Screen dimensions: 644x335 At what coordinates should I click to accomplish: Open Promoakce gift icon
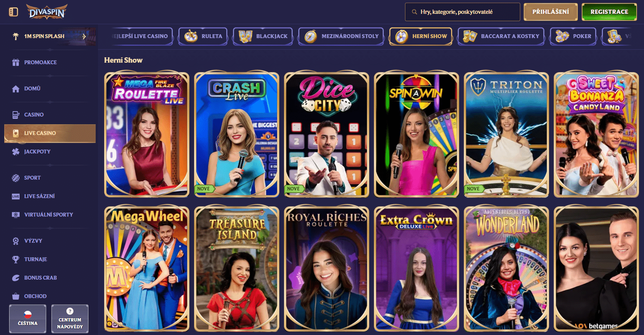point(16,62)
